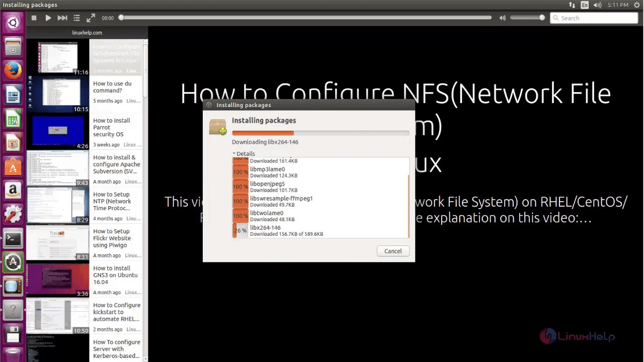Select 'How to use du command?' title

pyautogui.click(x=112, y=87)
